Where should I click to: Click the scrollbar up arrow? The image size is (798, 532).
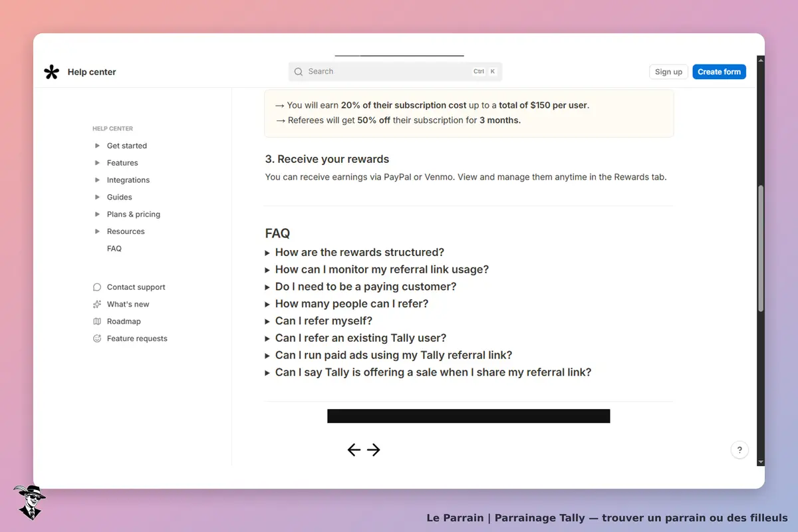point(761,60)
